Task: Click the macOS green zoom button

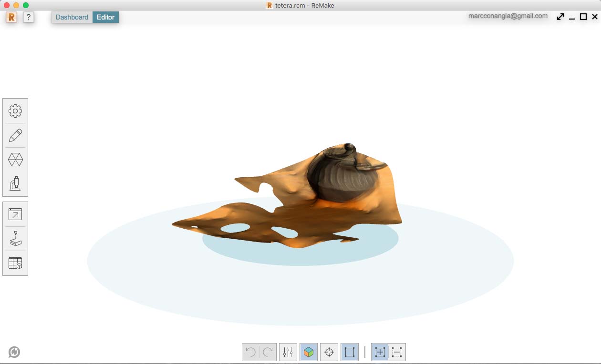Action: pyautogui.click(x=26, y=5)
